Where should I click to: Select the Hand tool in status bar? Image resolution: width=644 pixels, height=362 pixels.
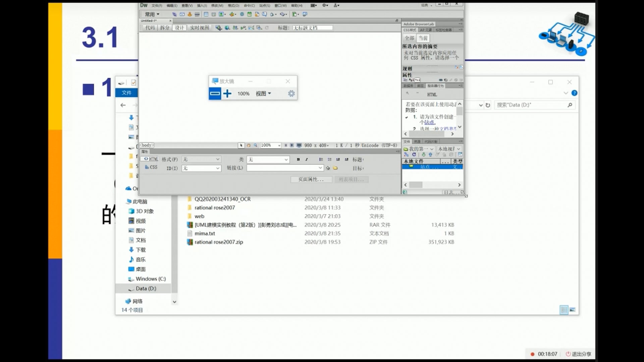click(249, 145)
